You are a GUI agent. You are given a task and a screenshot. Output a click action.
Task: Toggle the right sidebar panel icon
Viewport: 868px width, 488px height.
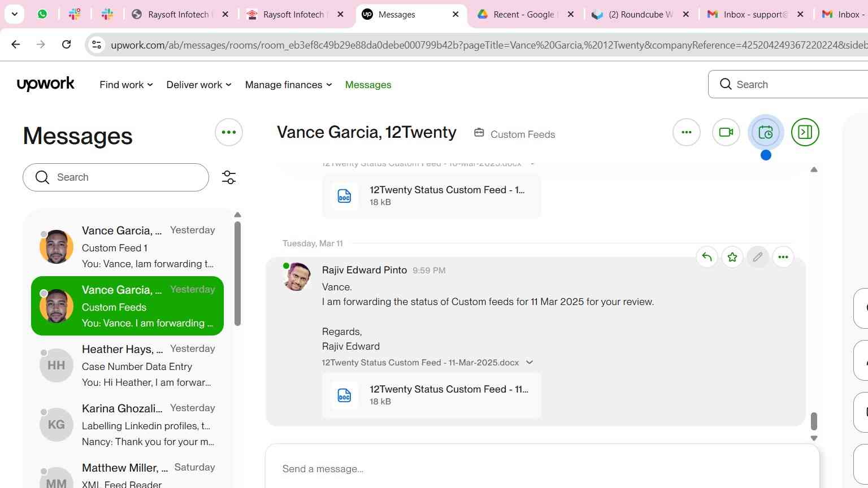805,132
